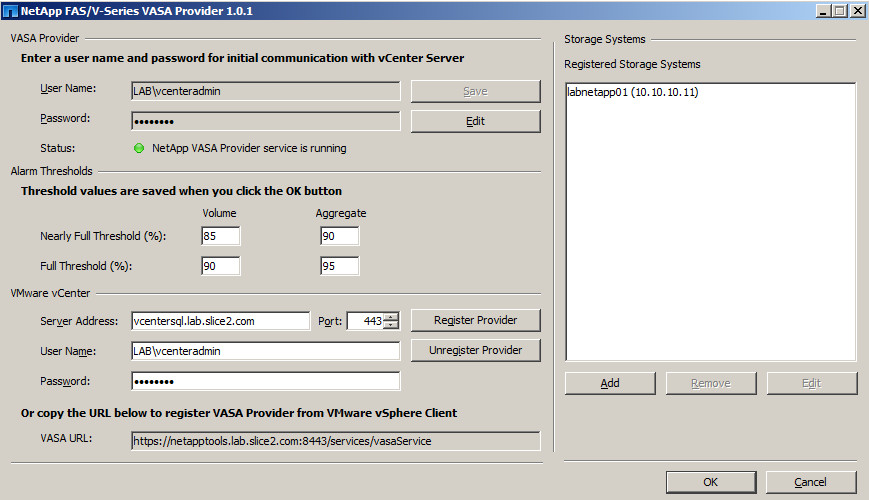Select the vCenter Server Address field
Screen dimensions: 869x500
tap(221, 320)
